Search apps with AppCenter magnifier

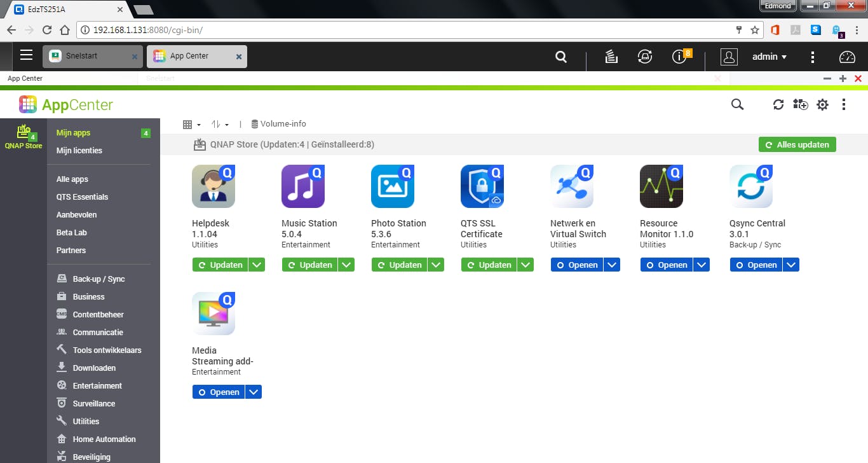(737, 104)
